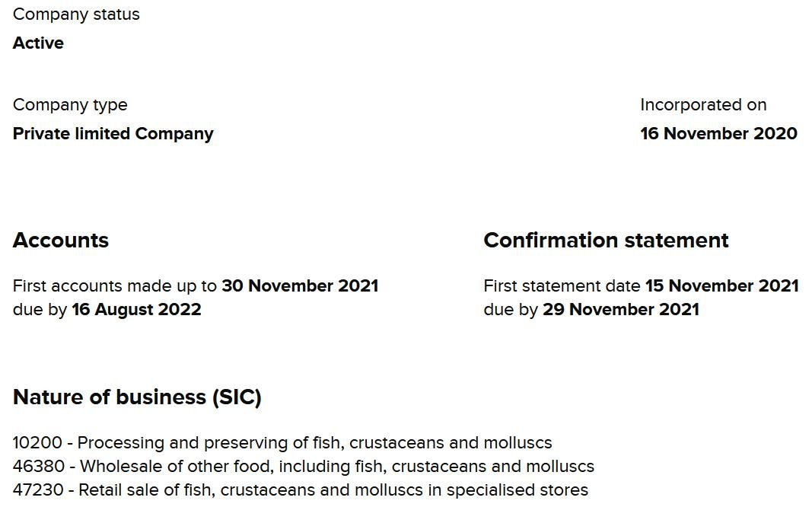The image size is (812, 507).
Task: Click the due by text under Confirmation statement
Action: tap(511, 310)
